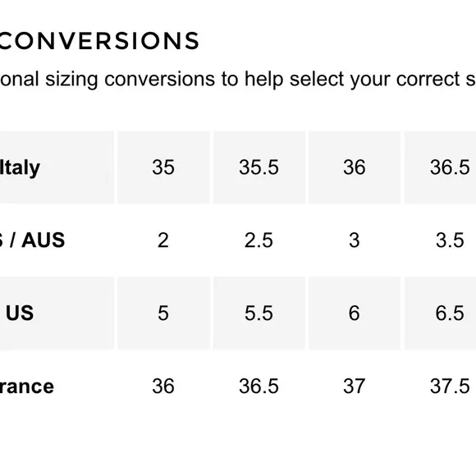Select France size 37 value
The image size is (476, 476).
coord(355,387)
